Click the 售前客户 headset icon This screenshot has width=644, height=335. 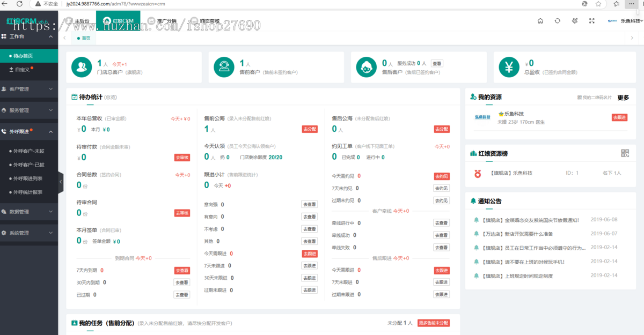224,67
